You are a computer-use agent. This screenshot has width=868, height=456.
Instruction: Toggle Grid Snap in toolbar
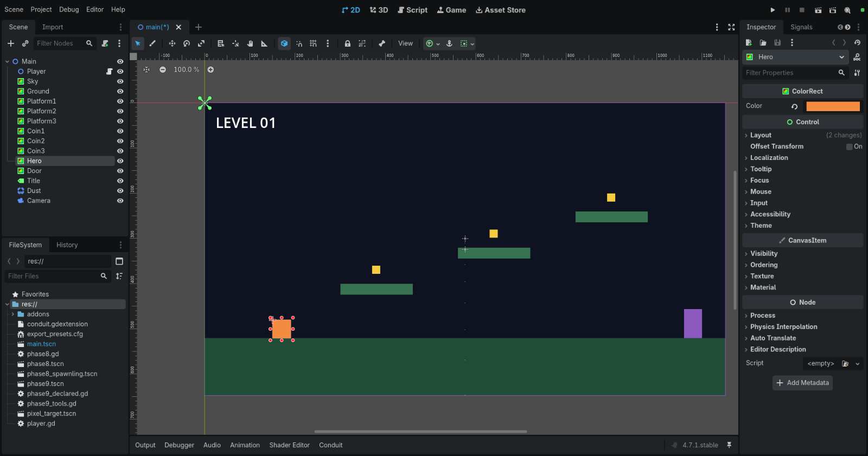[314, 43]
